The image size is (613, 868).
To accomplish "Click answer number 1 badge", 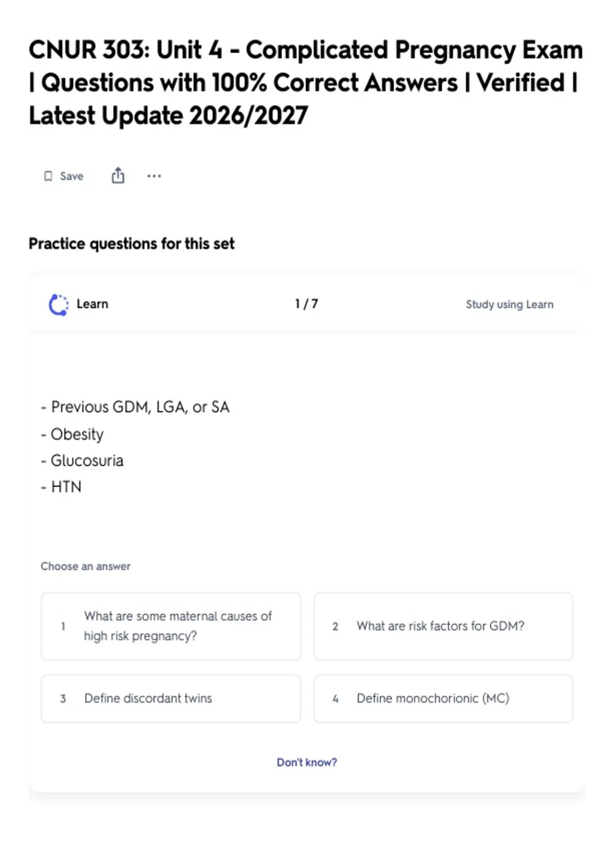I will click(63, 626).
